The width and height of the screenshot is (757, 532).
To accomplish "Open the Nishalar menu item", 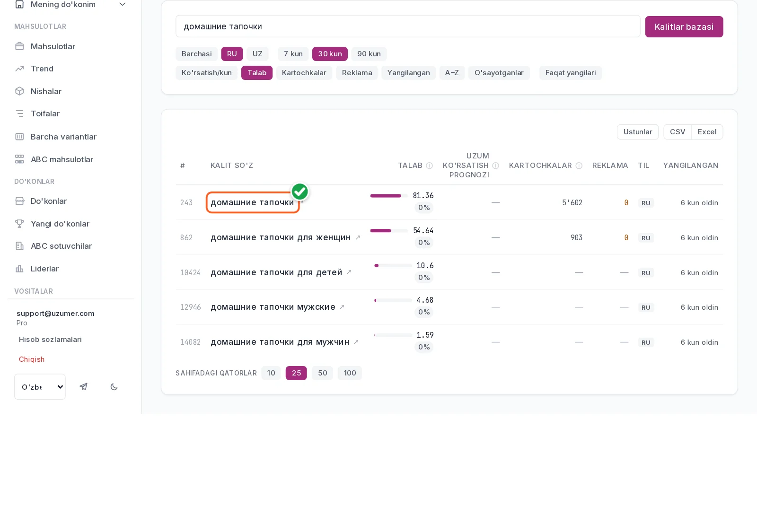I will click(46, 91).
